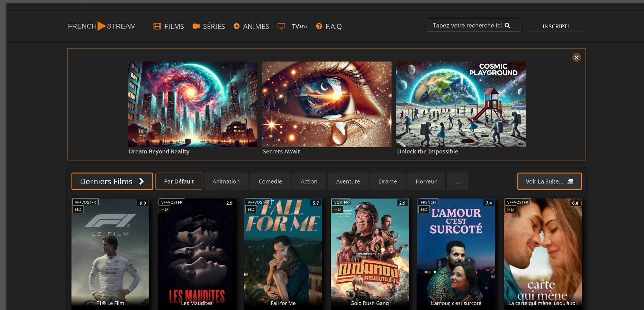This screenshot has width=644, height=310.
Task: Select the Horreur genre tab
Action: (x=426, y=181)
